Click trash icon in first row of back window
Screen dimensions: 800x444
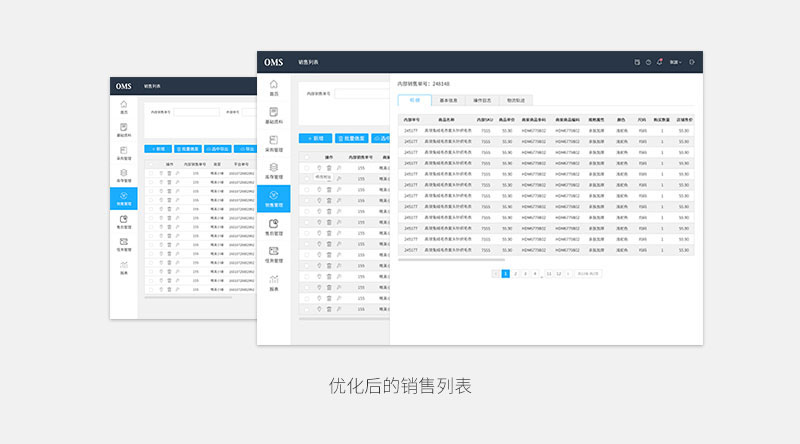point(169,174)
